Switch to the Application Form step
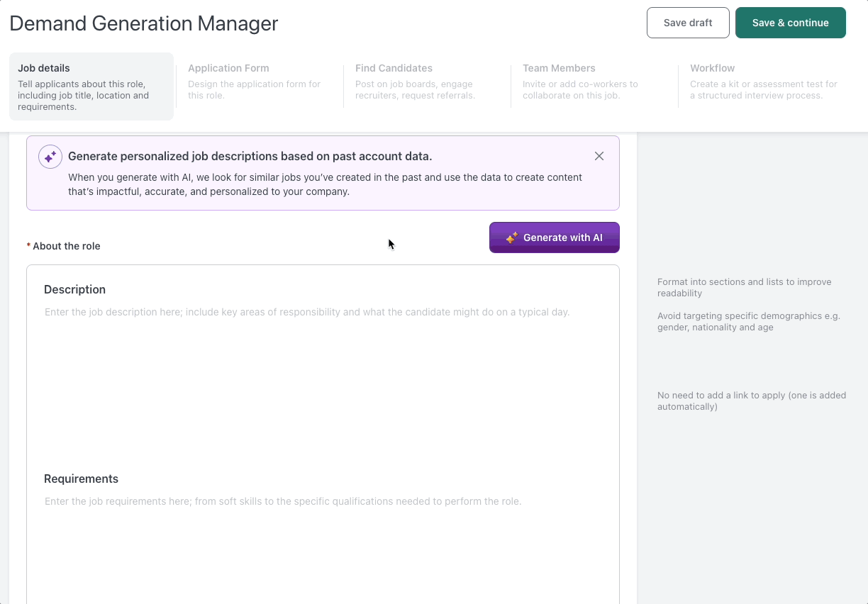Image resolution: width=868 pixels, height=604 pixels. [258, 81]
